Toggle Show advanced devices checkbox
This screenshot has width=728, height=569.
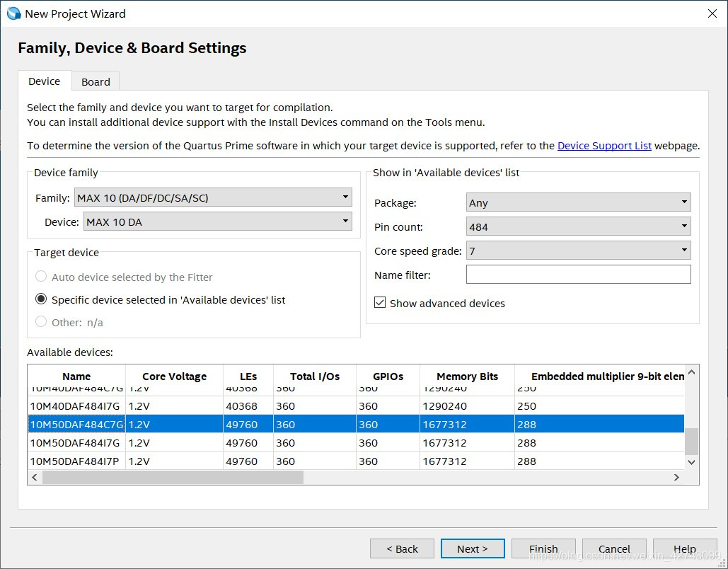tap(380, 303)
